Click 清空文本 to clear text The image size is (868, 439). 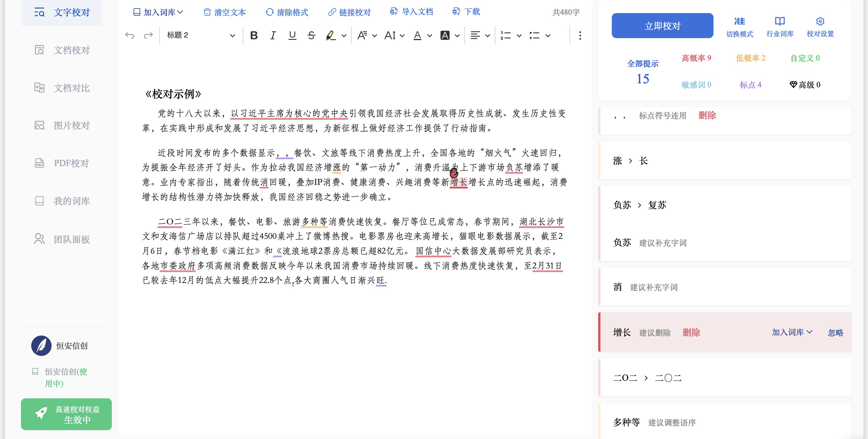[225, 12]
